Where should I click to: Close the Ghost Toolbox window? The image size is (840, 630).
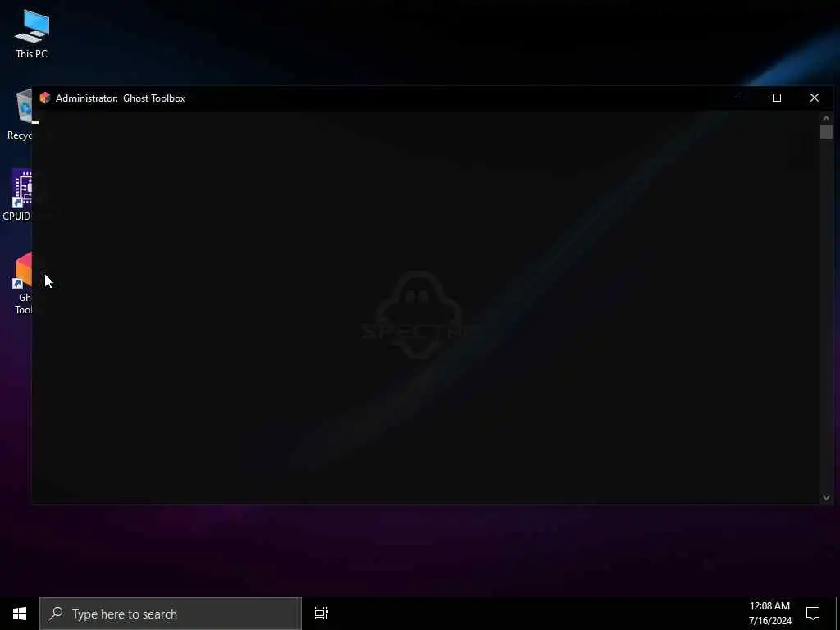tap(815, 98)
